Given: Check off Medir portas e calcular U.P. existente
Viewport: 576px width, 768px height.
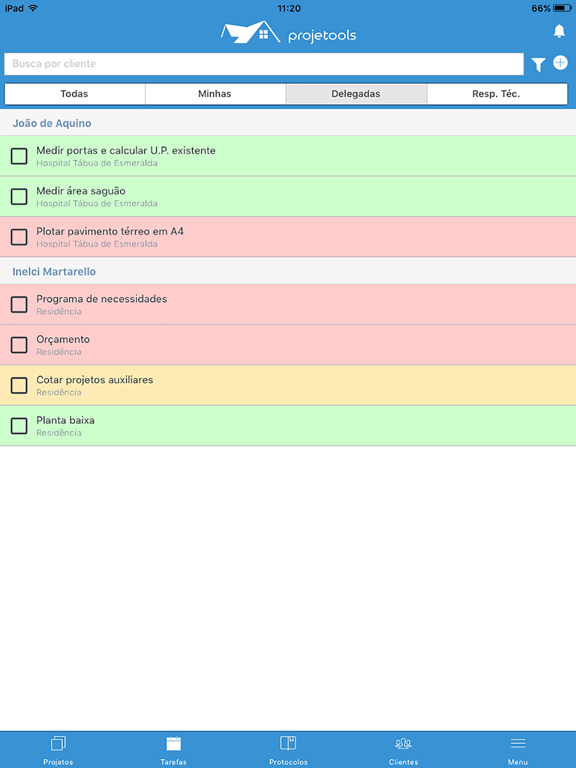Looking at the screenshot, I should [19, 156].
